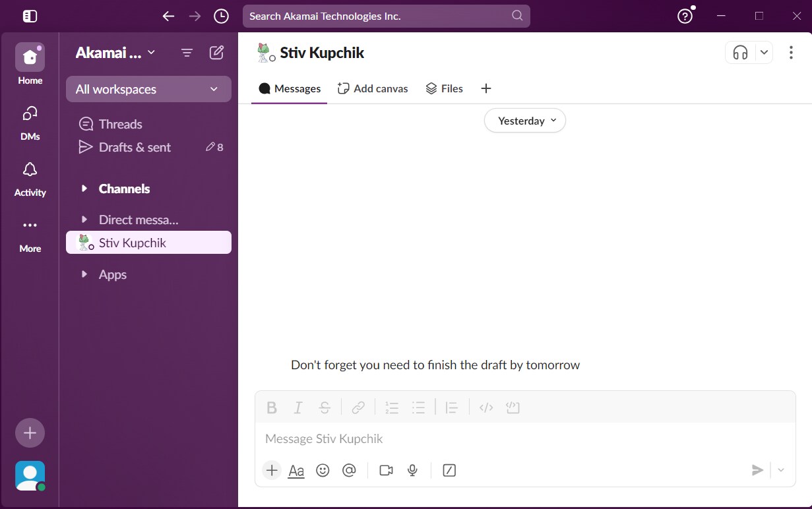This screenshot has width=812, height=509.
Task: Open the Activity bell in sidebar
Action: click(x=30, y=178)
